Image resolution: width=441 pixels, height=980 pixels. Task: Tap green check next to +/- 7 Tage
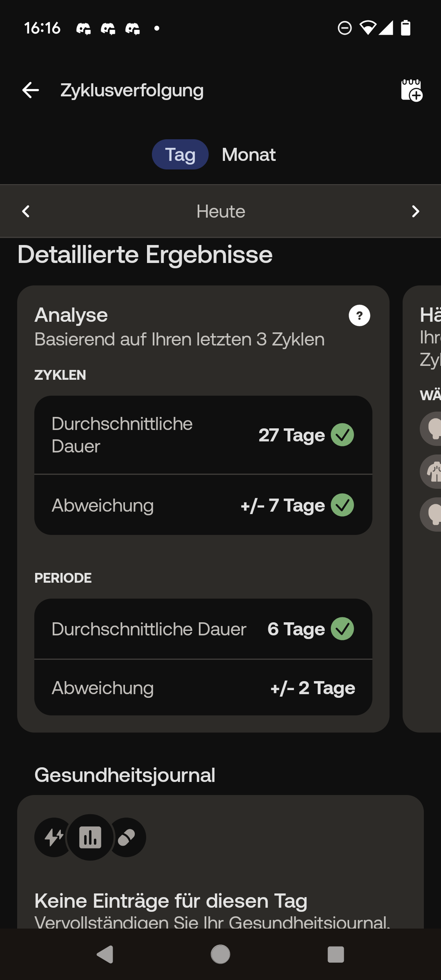point(342,505)
